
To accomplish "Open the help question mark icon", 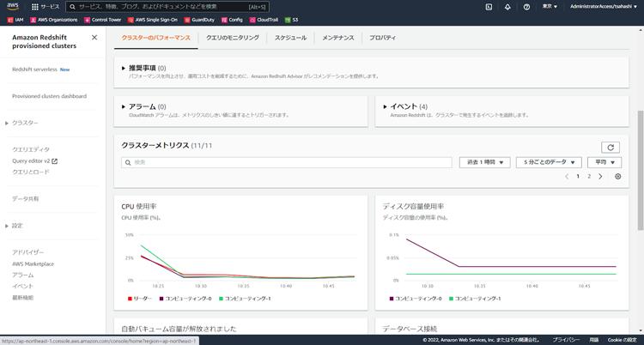I will pyautogui.click(x=526, y=7).
